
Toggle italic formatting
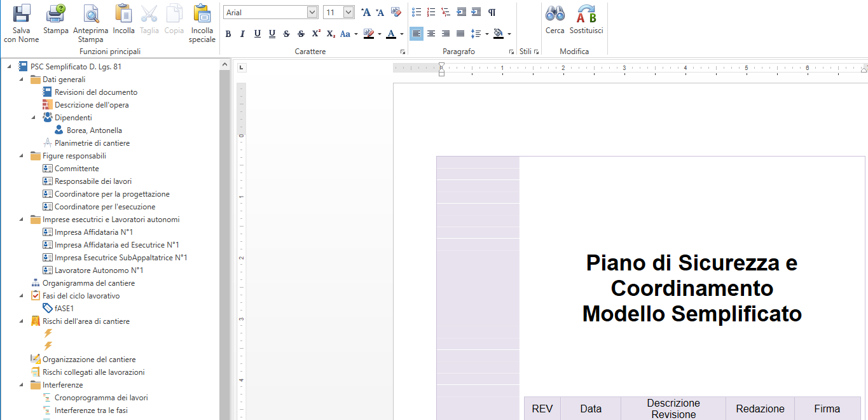click(x=242, y=34)
